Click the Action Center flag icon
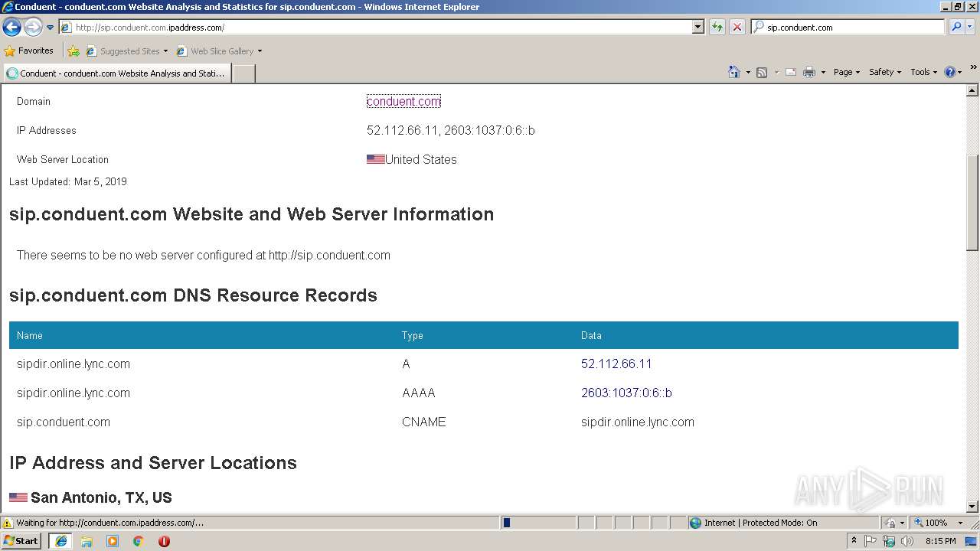 coord(871,541)
